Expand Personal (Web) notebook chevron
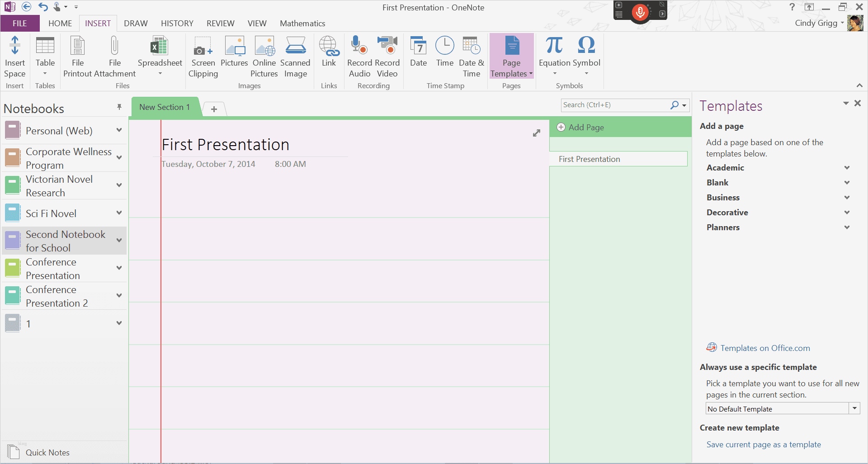 click(119, 130)
